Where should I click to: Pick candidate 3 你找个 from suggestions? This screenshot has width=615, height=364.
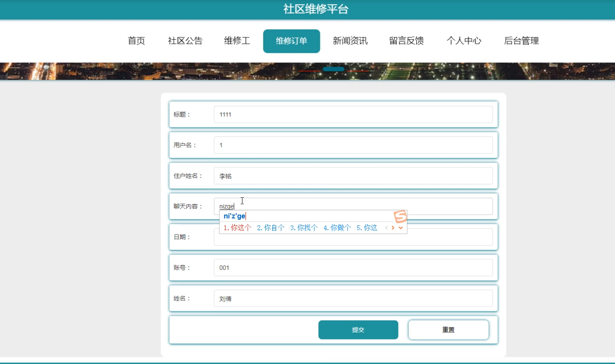click(x=304, y=228)
